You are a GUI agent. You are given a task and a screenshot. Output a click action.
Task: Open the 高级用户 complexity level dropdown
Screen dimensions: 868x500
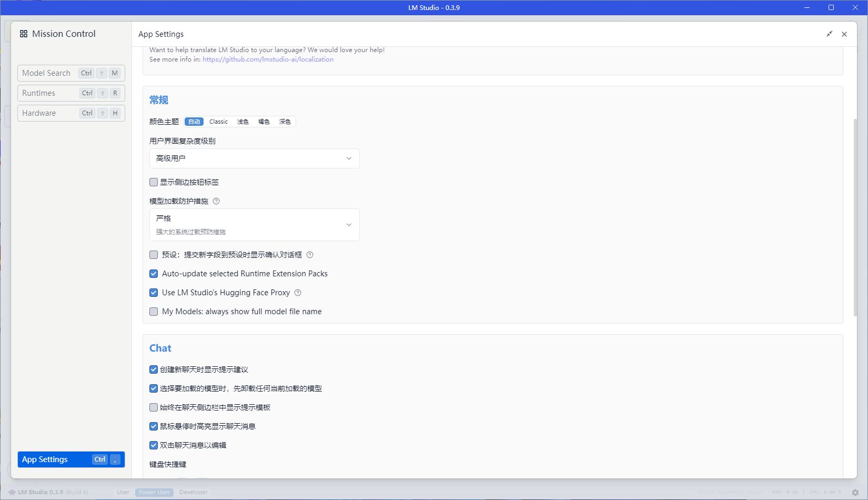[x=254, y=158]
